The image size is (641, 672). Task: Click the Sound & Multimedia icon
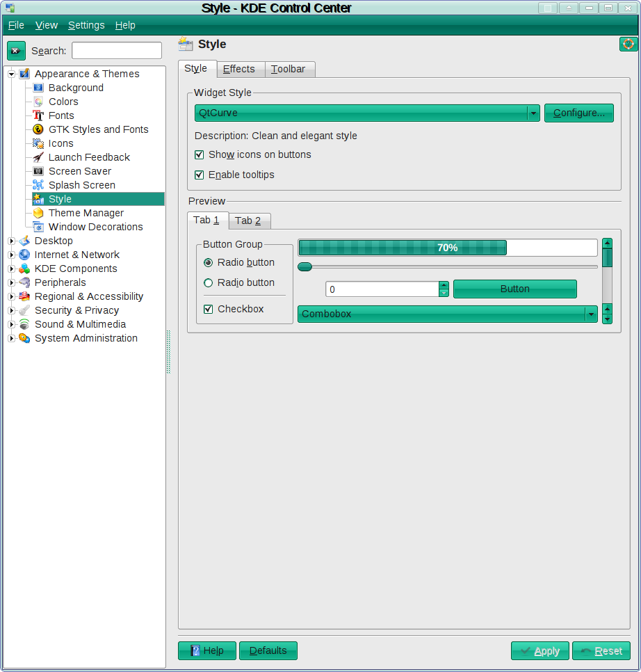click(x=24, y=324)
